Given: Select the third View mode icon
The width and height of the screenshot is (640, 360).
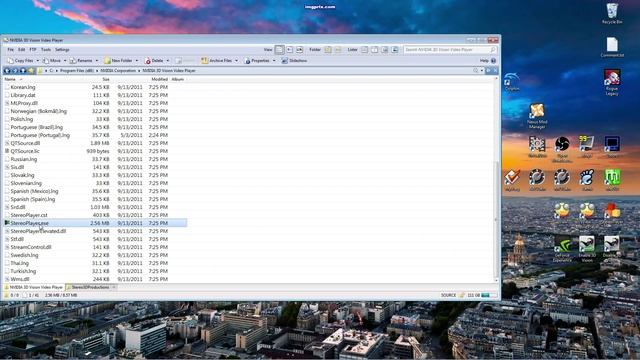Looking at the screenshot, I should click(299, 49).
